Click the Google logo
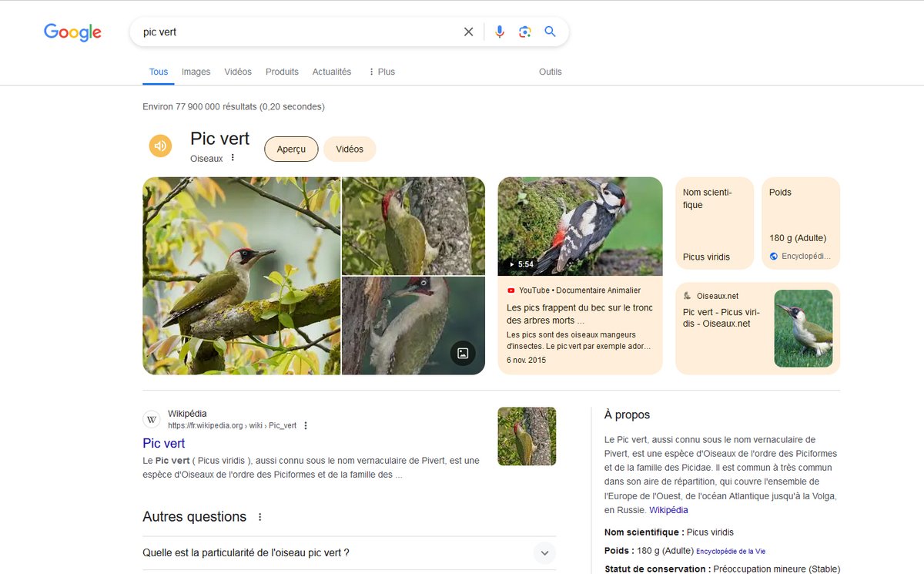The image size is (924, 574). click(72, 32)
